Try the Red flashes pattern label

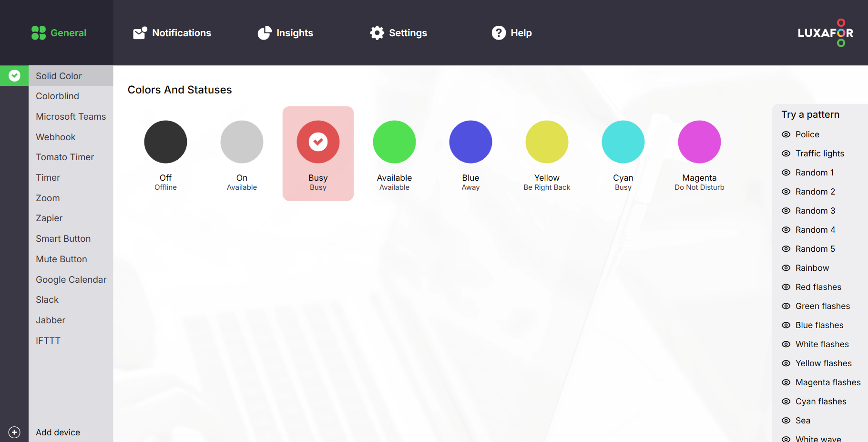818,287
